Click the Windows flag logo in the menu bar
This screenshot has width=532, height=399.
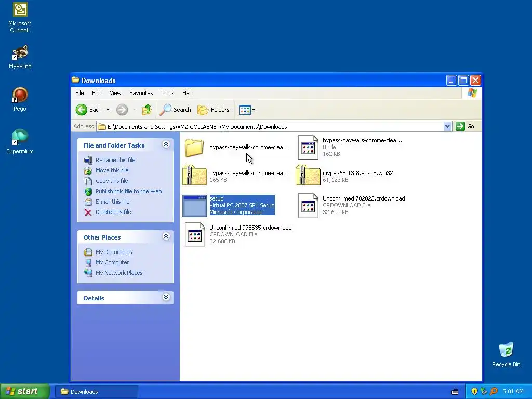(472, 93)
